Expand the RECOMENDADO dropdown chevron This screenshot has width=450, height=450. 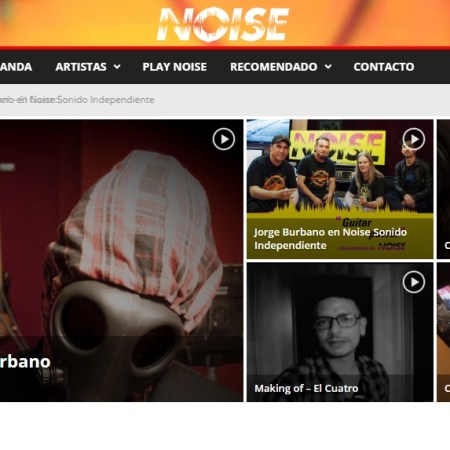point(328,67)
